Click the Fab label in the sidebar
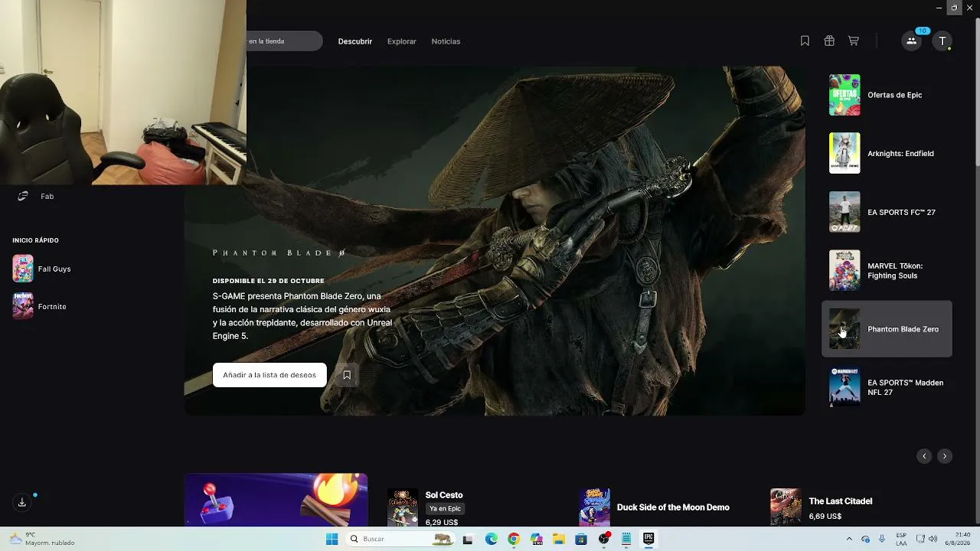The image size is (980, 551). coord(47,197)
